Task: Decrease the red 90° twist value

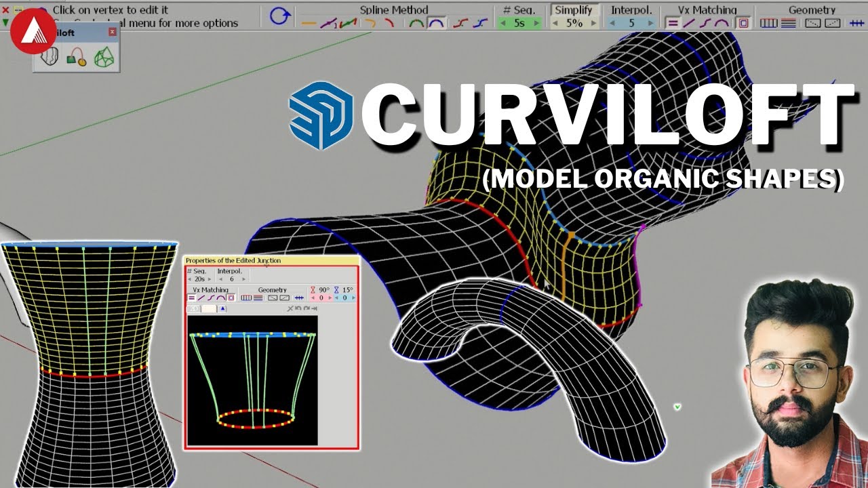Action: [313, 298]
